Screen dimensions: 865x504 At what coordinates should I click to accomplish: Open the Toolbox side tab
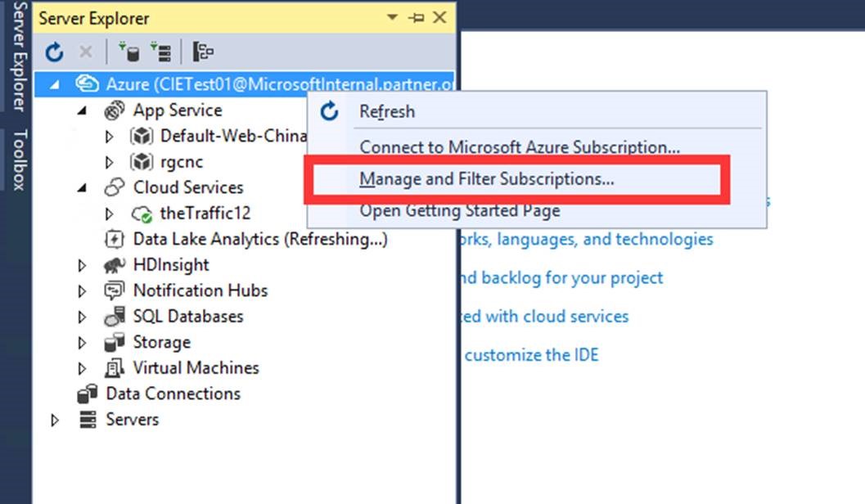(x=16, y=160)
